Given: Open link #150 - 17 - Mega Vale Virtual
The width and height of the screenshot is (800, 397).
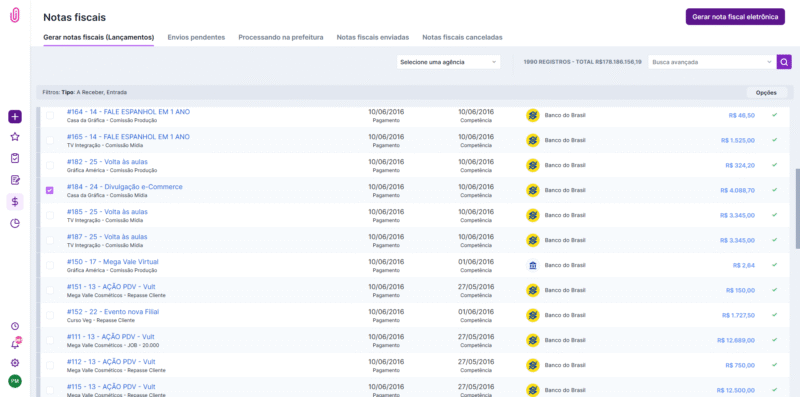Looking at the screenshot, I should pyautogui.click(x=112, y=262).
